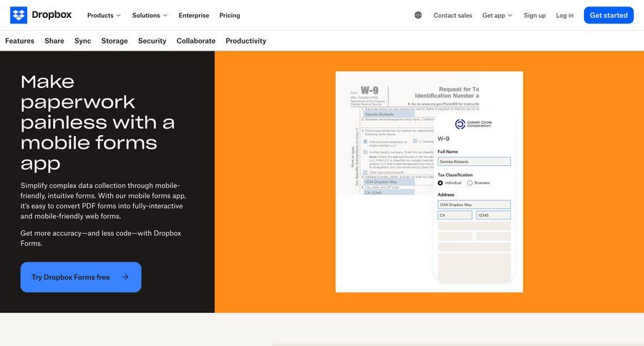Open the Productivity tab

pyautogui.click(x=245, y=41)
